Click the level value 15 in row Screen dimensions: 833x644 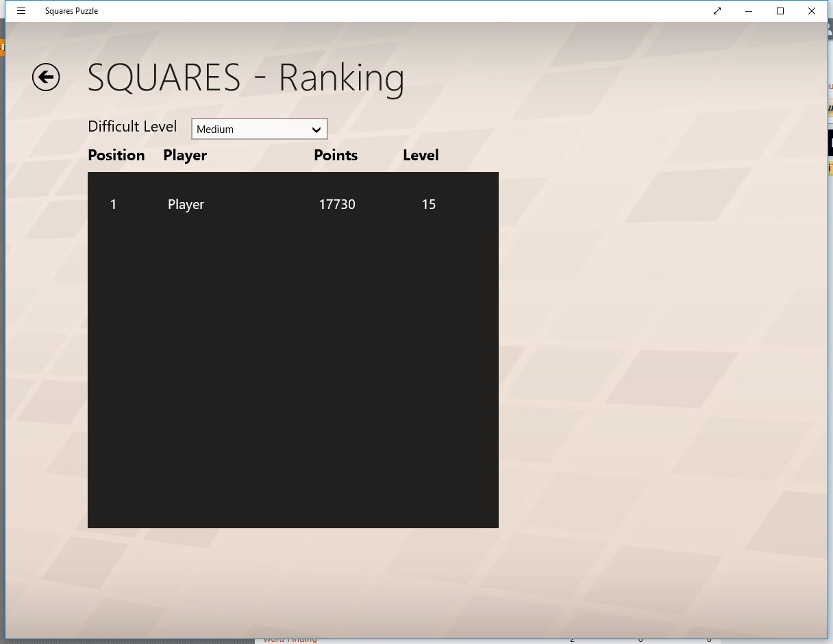[429, 204]
